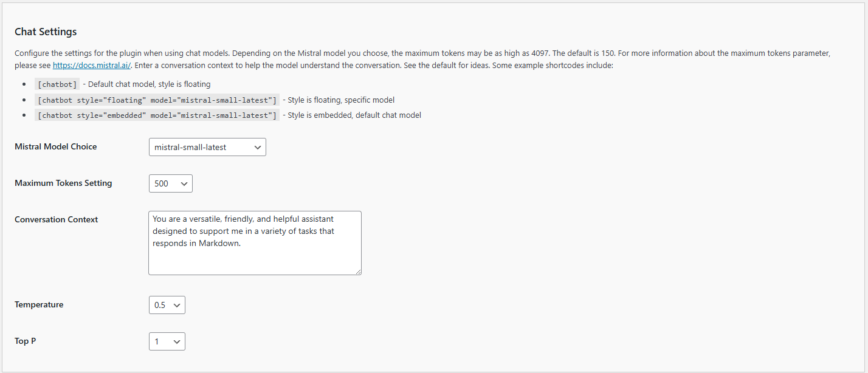Screen dimensions: 868x373
Task: Click the Conversation Context textarea resize handle
Action: (x=358, y=272)
